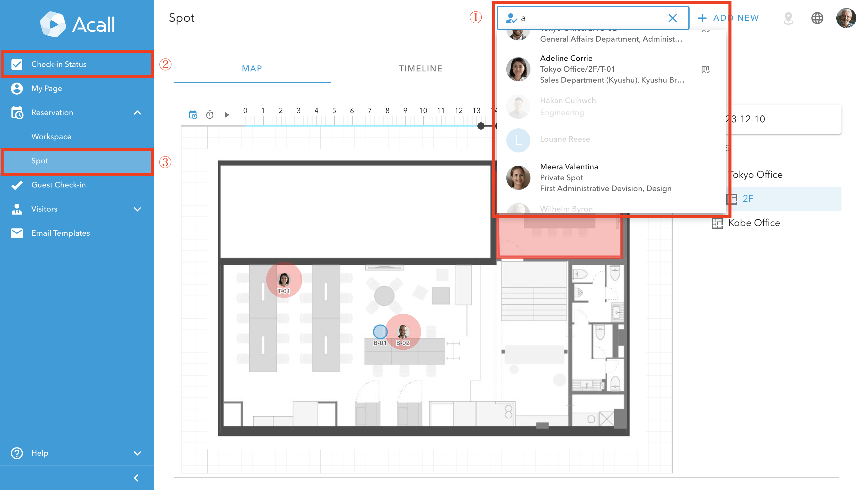Click the Email Templates envelope icon
The height and width of the screenshot is (490, 868).
tap(17, 233)
